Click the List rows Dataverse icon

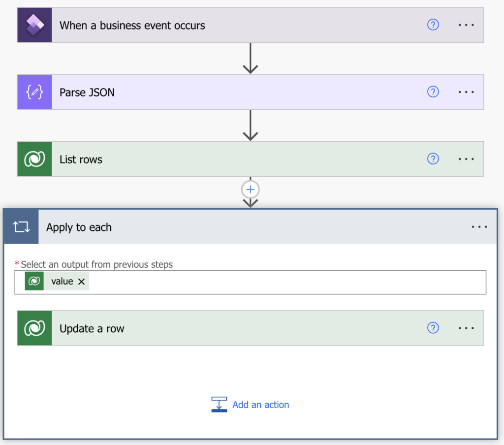[x=34, y=159]
